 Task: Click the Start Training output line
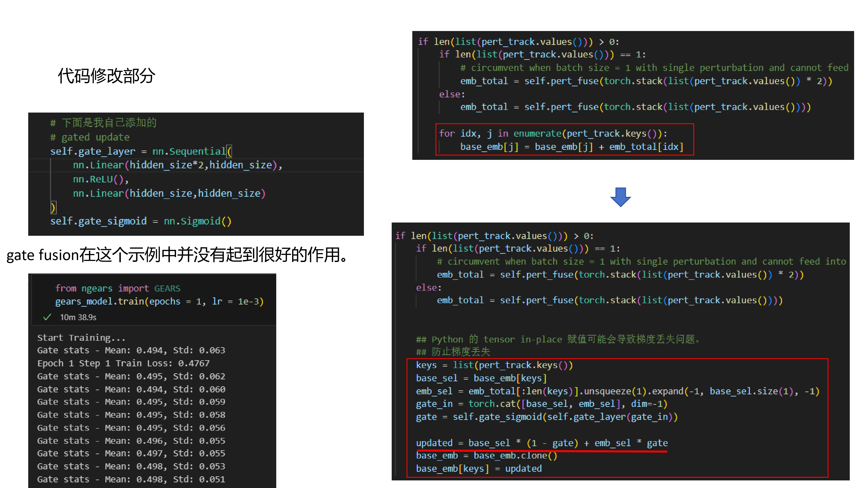(81, 337)
